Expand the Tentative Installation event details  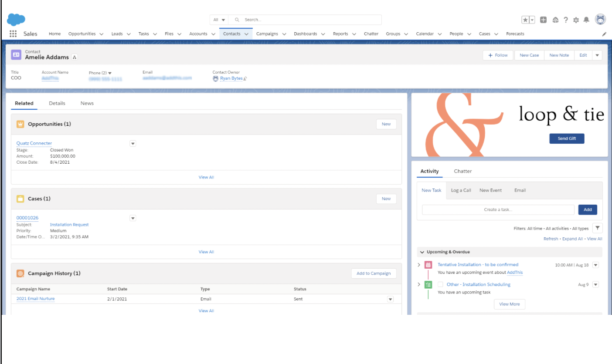tap(419, 265)
